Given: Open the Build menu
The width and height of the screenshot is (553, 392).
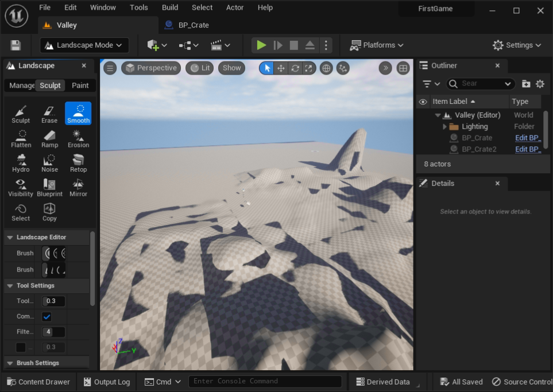Looking at the screenshot, I should coord(169,7).
